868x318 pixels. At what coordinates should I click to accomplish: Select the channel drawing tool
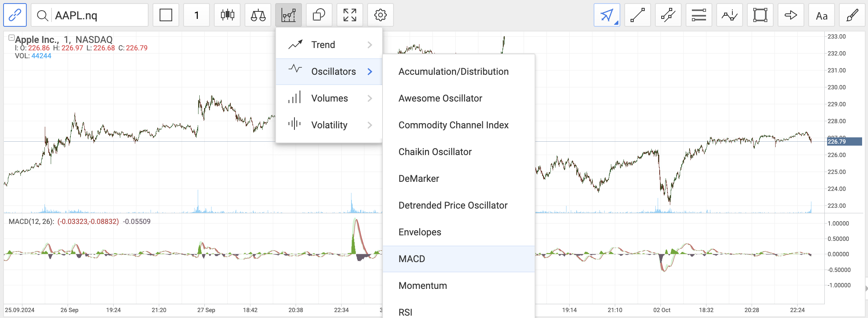coord(668,15)
